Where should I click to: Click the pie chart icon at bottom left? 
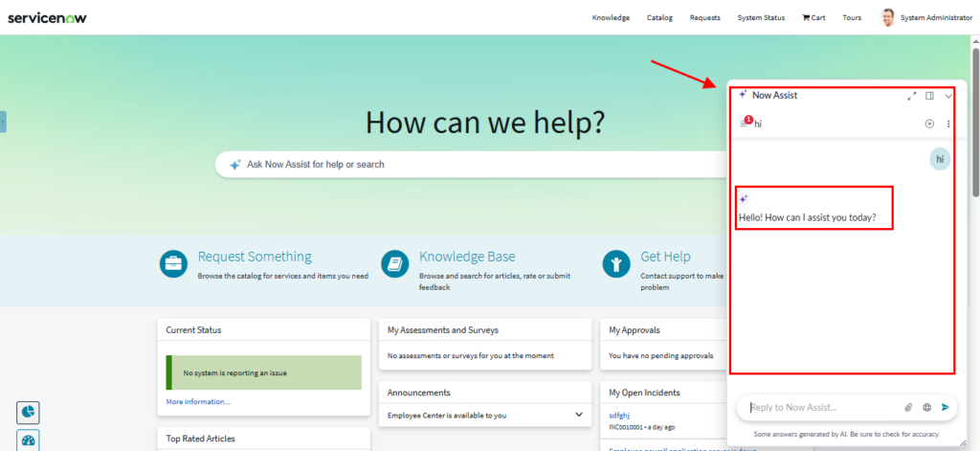[x=28, y=411]
